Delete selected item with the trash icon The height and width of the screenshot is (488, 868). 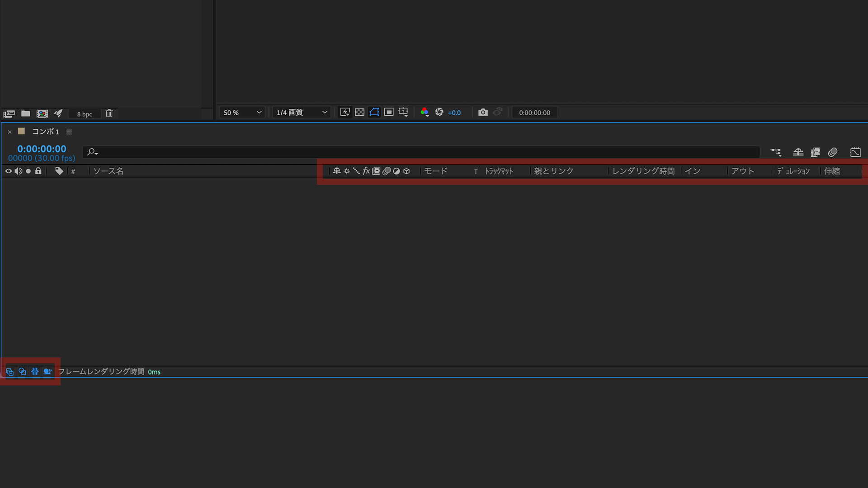[x=109, y=113]
